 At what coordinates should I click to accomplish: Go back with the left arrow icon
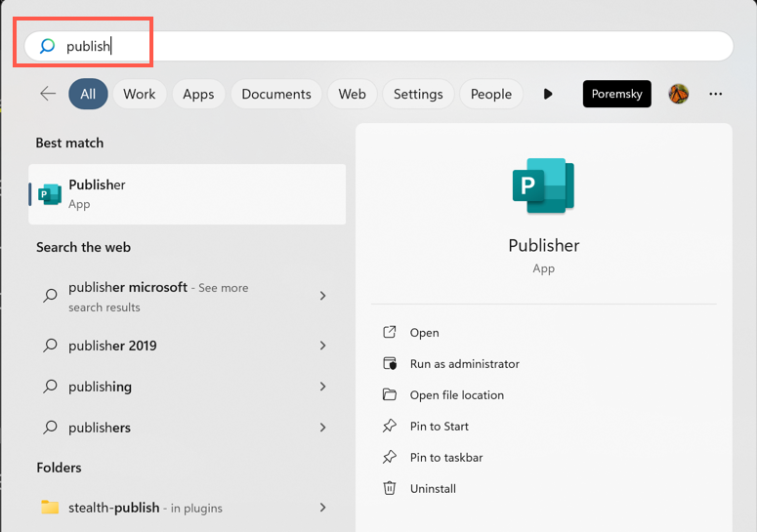click(48, 94)
